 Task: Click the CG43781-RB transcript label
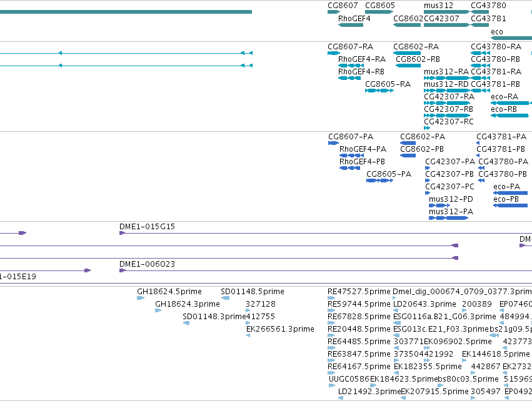click(x=495, y=84)
